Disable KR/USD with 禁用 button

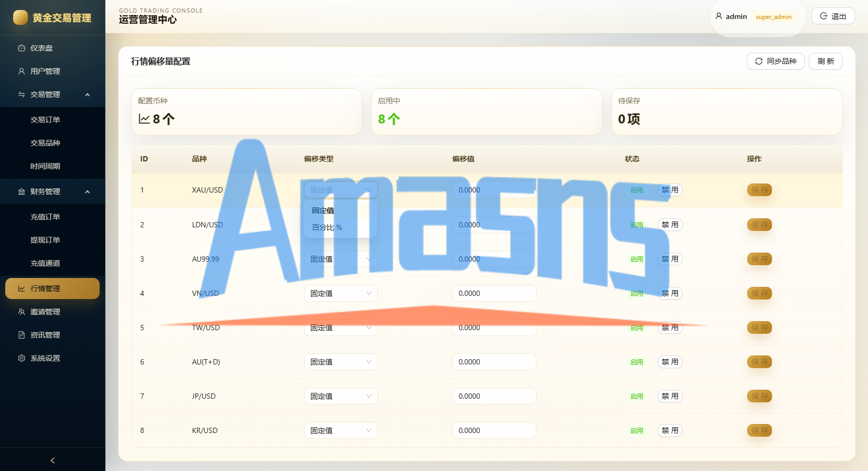(670, 430)
